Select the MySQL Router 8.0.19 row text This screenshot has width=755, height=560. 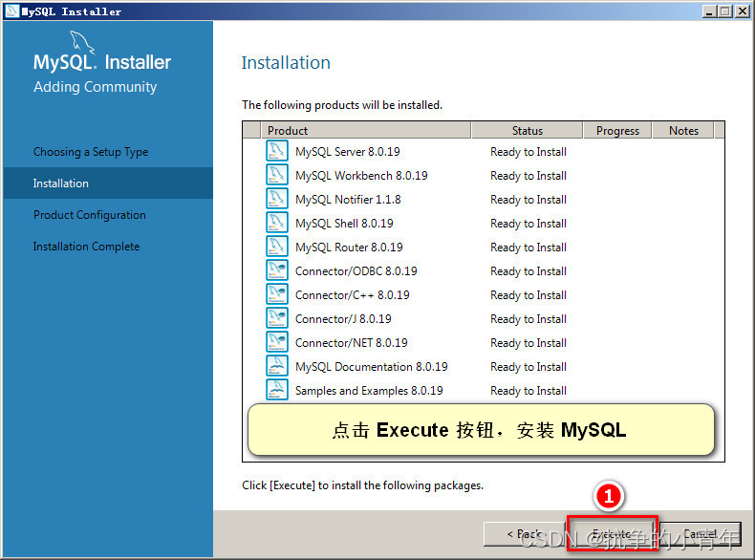349,247
